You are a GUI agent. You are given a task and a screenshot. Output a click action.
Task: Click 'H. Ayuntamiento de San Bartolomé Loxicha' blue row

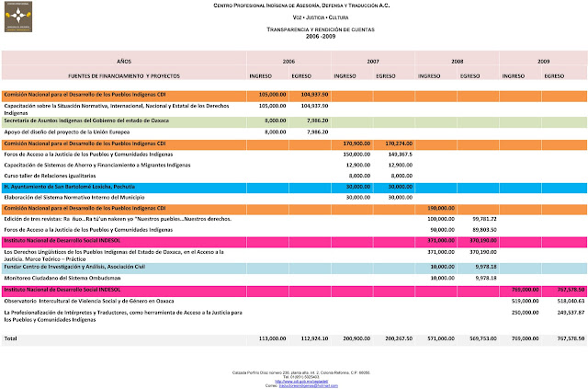(x=294, y=188)
